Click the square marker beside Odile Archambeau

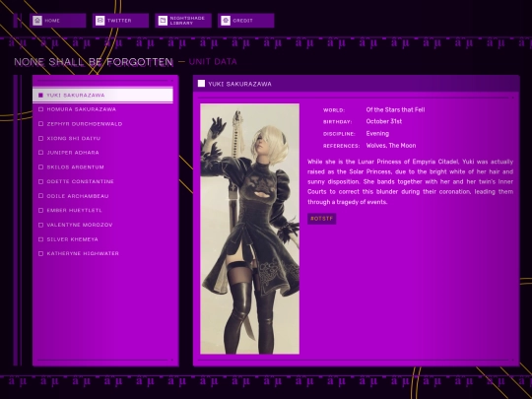click(x=40, y=196)
